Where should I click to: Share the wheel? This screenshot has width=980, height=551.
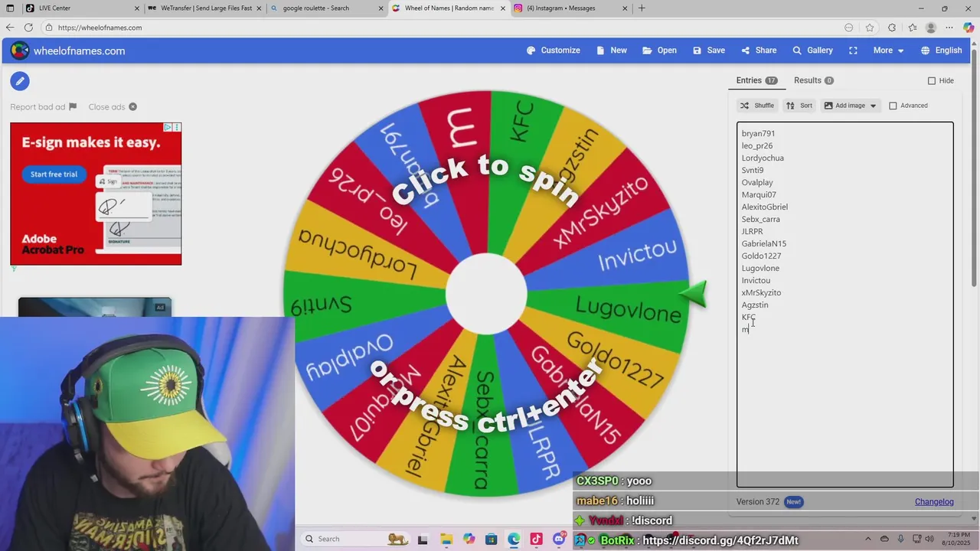click(x=758, y=51)
